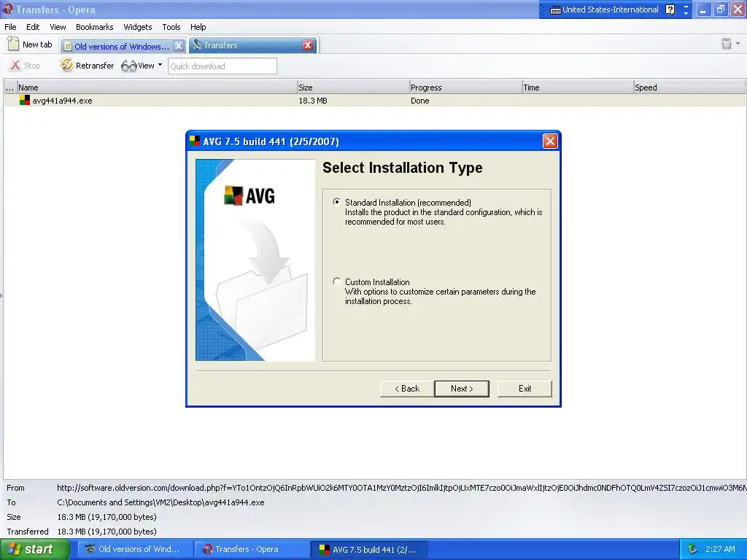This screenshot has height=560, width=747.
Task: Expand the trash can dropdown arrow
Action: (738, 44)
